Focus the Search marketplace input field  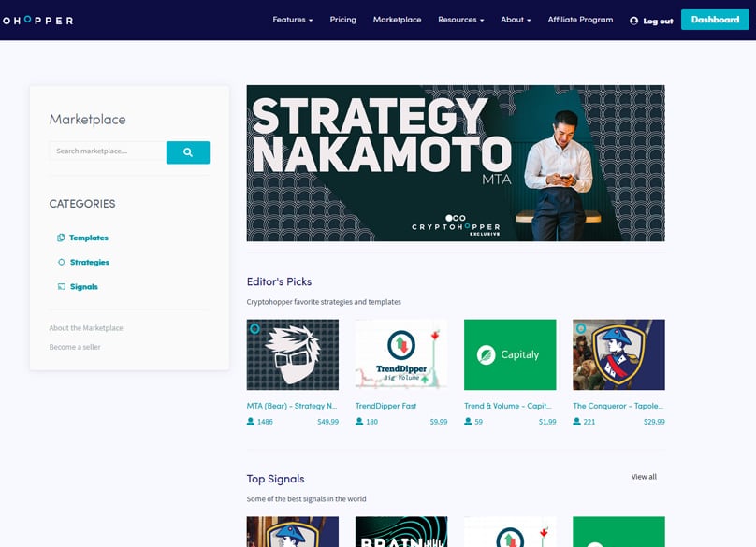click(x=107, y=151)
